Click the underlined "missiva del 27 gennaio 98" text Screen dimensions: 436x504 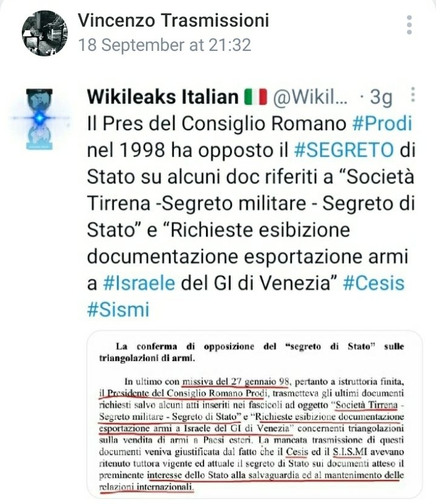[x=236, y=382]
